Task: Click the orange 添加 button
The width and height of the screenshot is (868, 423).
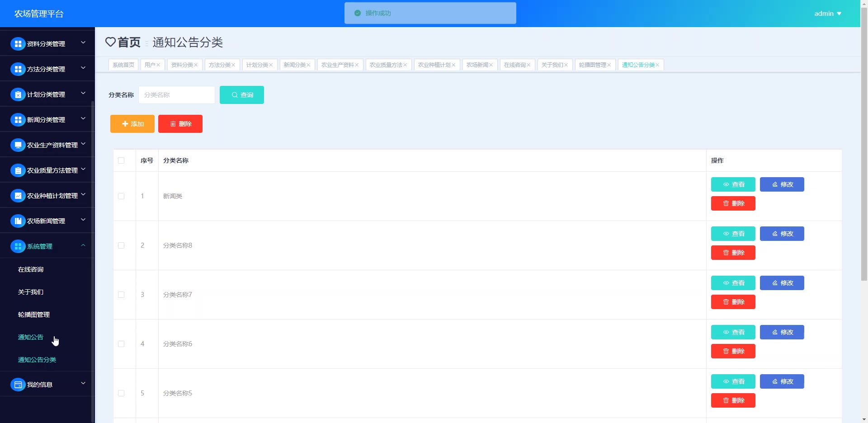Action: pyautogui.click(x=132, y=124)
